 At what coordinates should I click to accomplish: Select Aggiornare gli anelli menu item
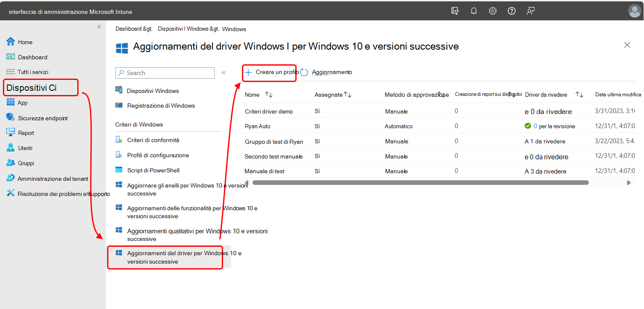coord(187,189)
